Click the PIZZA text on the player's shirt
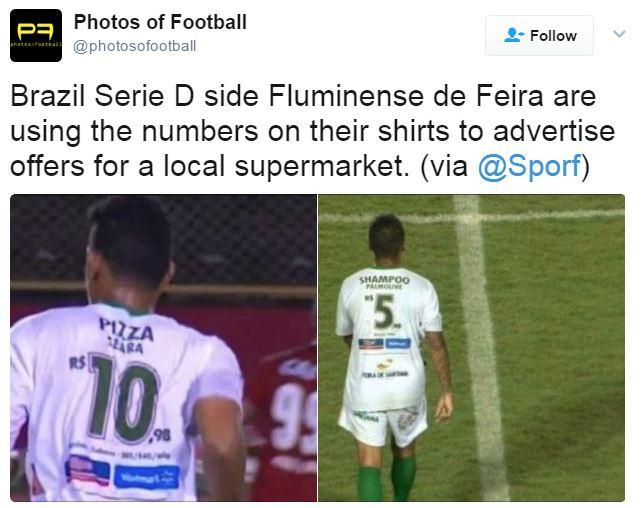The image size is (641, 508). 127,330
